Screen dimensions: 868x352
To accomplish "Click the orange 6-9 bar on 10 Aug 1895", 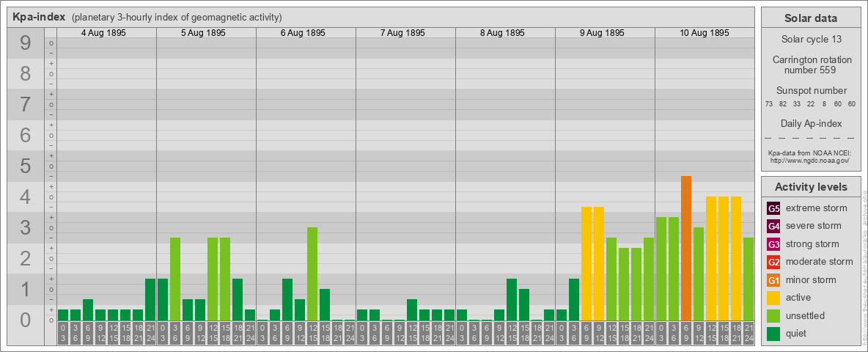I will [686, 249].
